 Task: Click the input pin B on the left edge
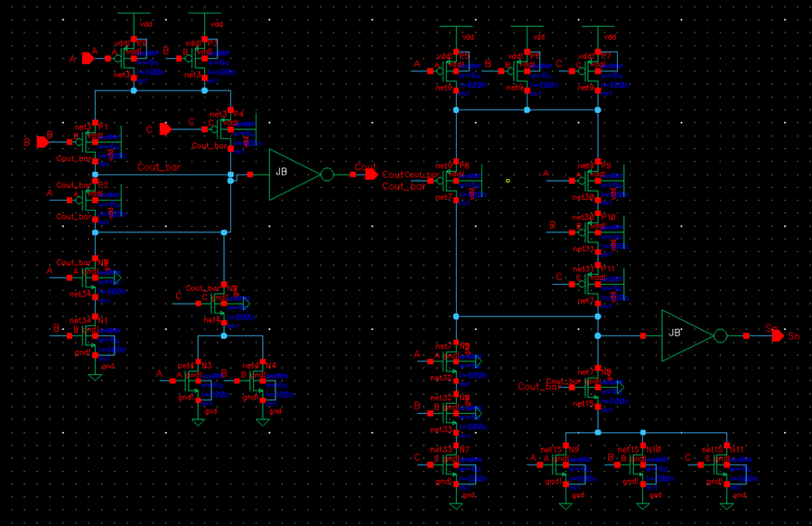click(41, 140)
